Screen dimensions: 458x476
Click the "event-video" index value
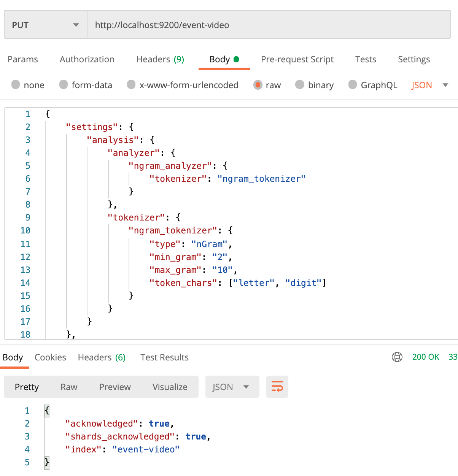point(146,449)
